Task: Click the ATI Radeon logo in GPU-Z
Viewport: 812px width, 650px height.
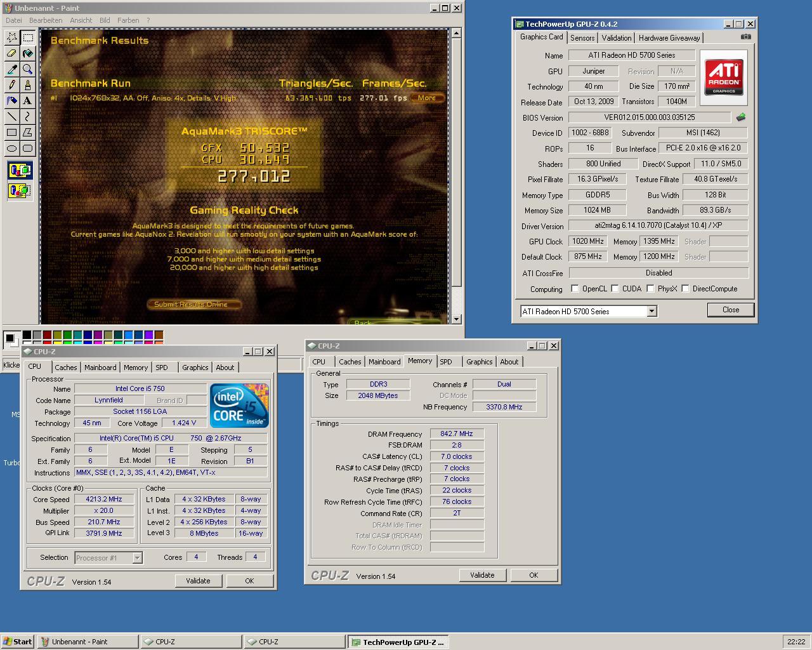Action: pos(724,77)
